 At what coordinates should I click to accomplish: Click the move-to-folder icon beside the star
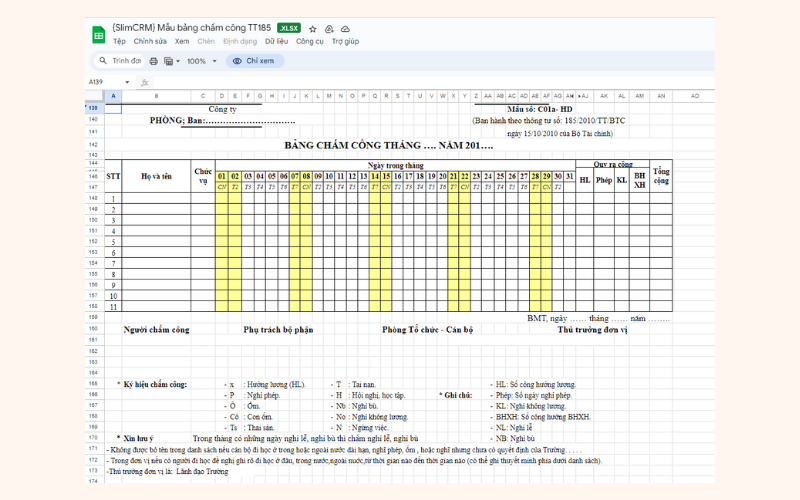pos(329,29)
